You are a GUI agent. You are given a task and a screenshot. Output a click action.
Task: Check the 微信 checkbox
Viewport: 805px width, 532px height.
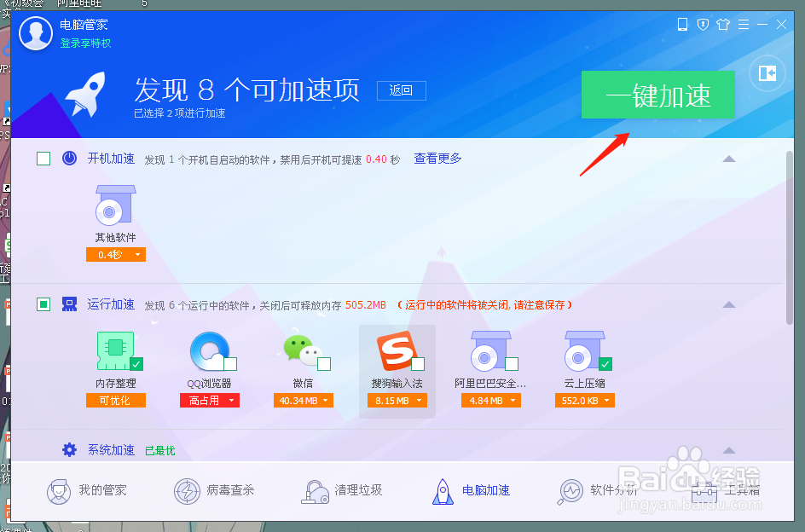pos(324,364)
